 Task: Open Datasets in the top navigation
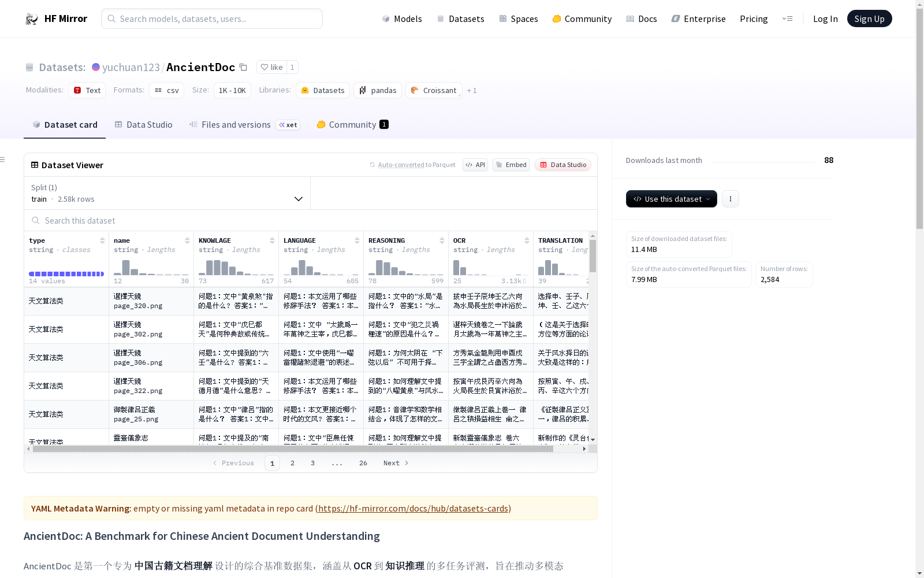460,18
